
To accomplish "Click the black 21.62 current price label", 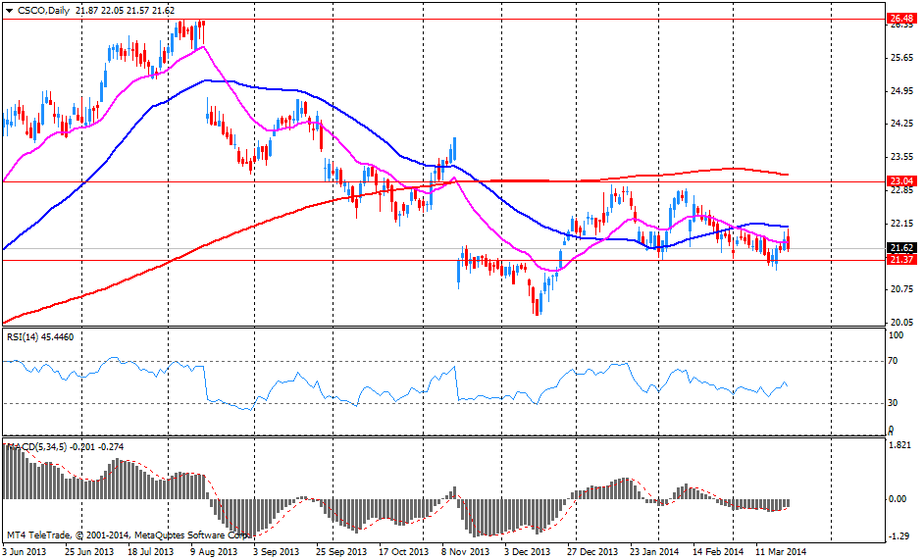I will click(901, 248).
